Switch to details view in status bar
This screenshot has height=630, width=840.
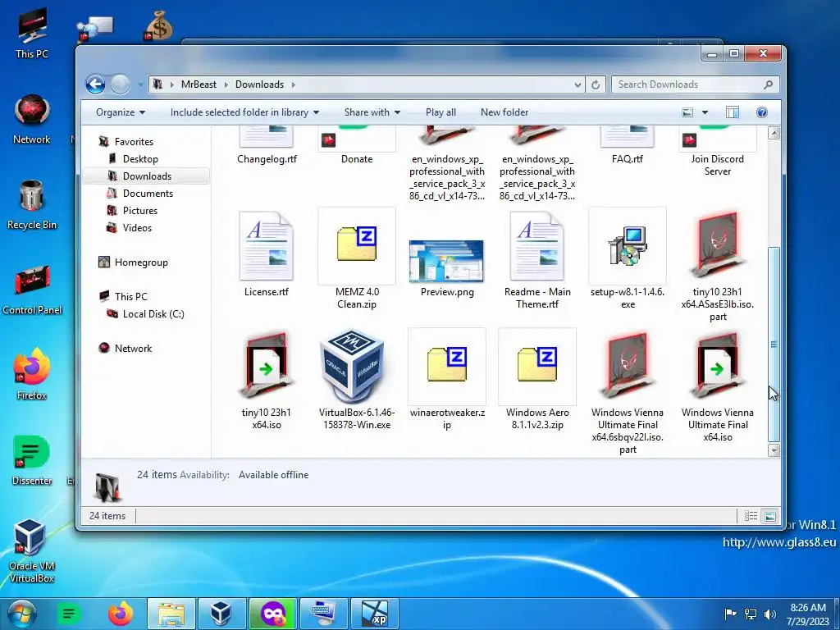(x=751, y=516)
